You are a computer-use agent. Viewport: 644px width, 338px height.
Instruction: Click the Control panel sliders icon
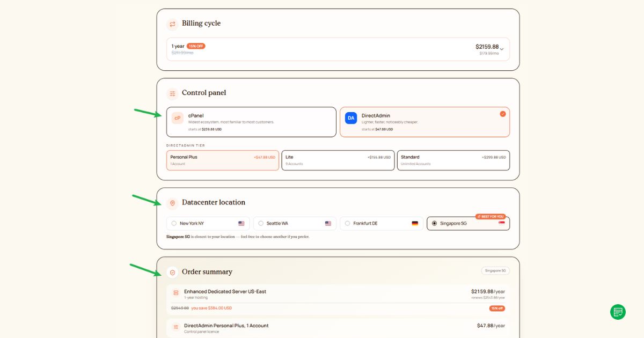172,93
